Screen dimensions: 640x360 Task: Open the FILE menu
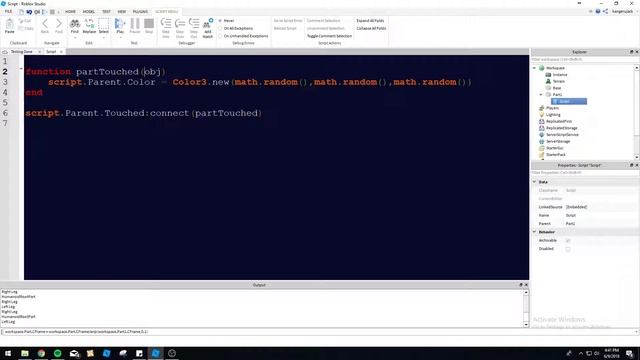tap(8, 11)
